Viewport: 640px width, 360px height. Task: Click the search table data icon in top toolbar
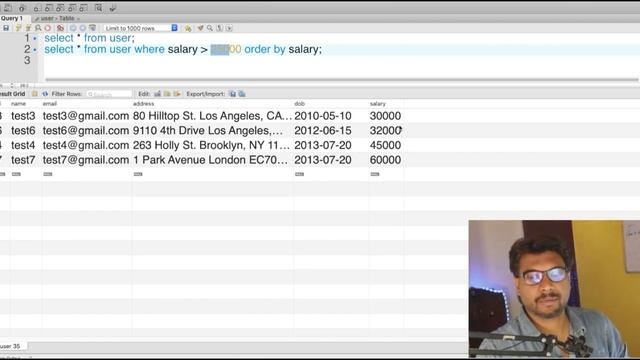click(98, 8)
